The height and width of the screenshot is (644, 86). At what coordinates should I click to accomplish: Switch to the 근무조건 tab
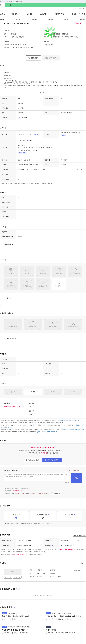click(x=19, y=20)
